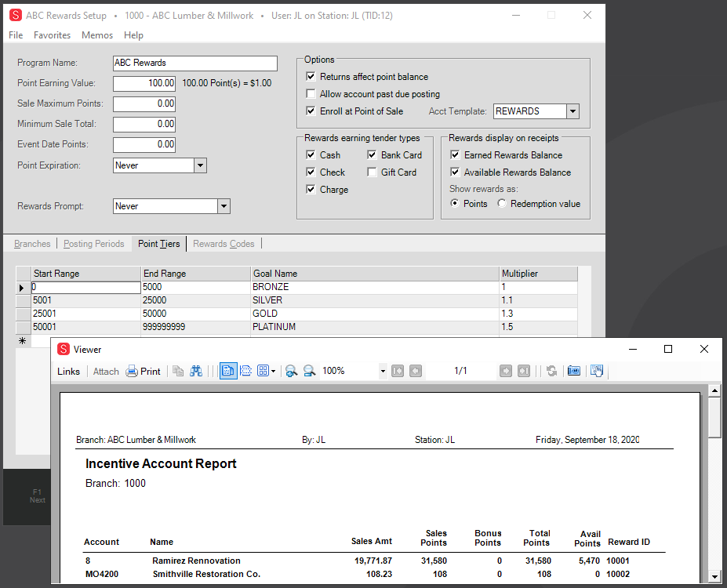Click the snapshot camera icon in the Viewer
Image resolution: width=727 pixels, height=588 pixels.
[x=574, y=372]
